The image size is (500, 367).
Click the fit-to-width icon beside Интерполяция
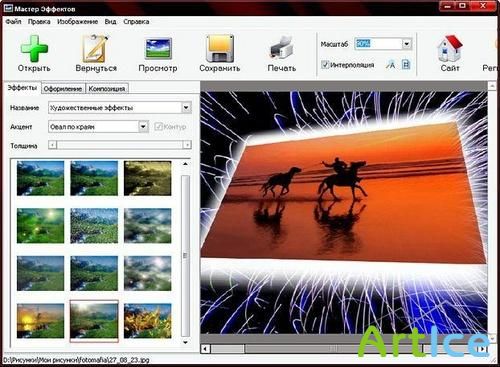(390, 64)
